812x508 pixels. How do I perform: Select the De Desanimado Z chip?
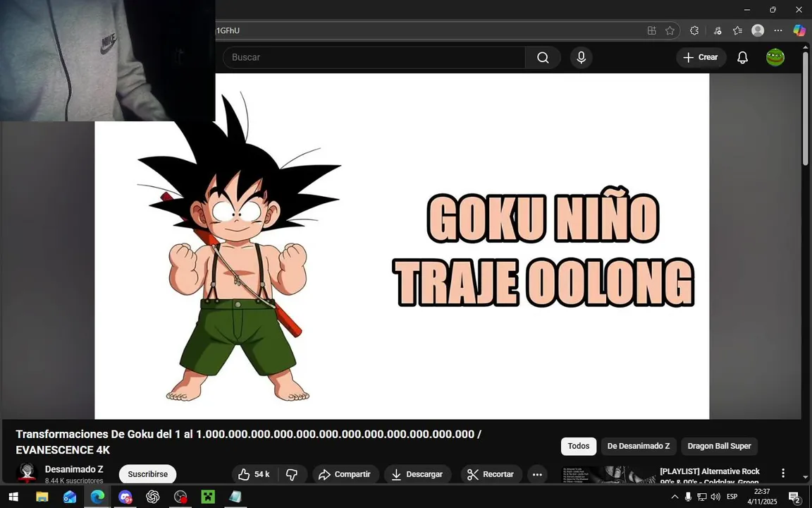pyautogui.click(x=639, y=447)
